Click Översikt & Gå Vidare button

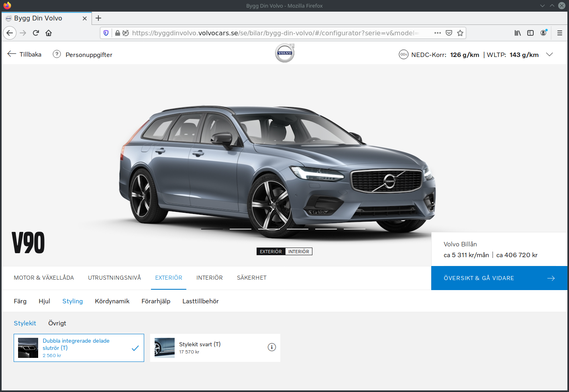[499, 278]
